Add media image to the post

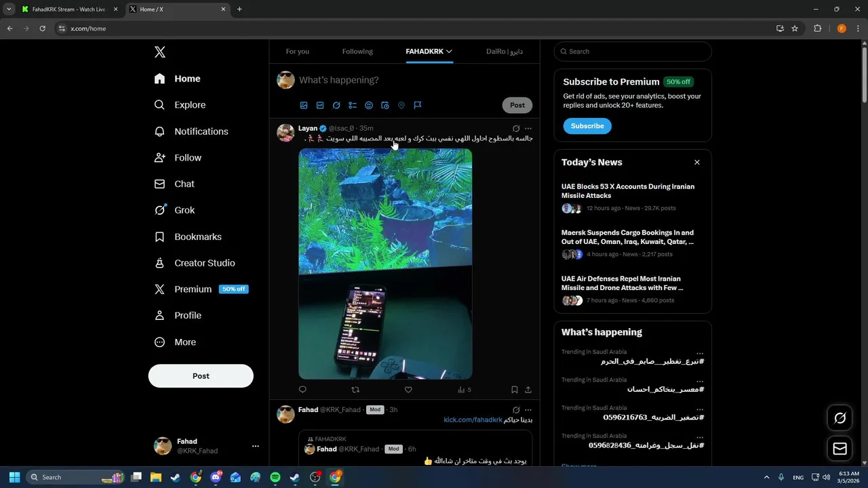(304, 105)
